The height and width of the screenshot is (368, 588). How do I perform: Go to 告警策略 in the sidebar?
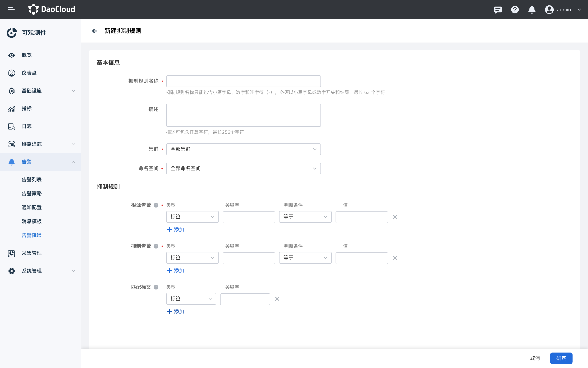click(x=32, y=193)
